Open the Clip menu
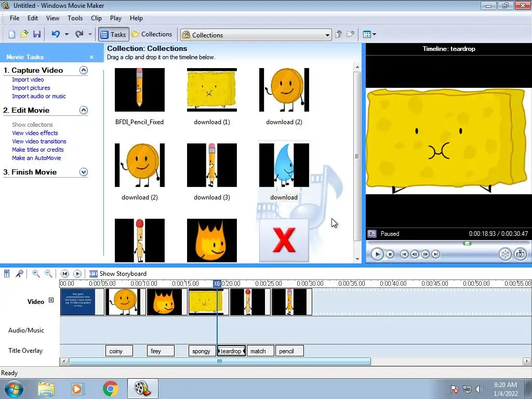Image resolution: width=532 pixels, height=399 pixels. pos(96,18)
